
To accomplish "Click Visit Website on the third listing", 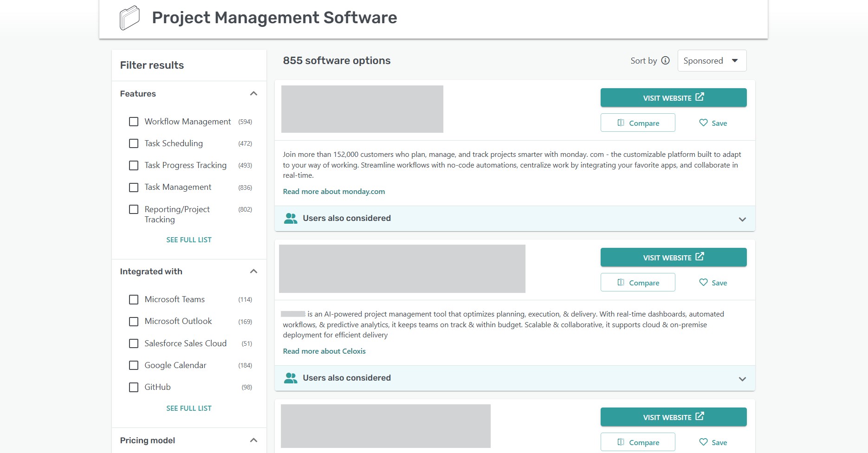I will 674,417.
